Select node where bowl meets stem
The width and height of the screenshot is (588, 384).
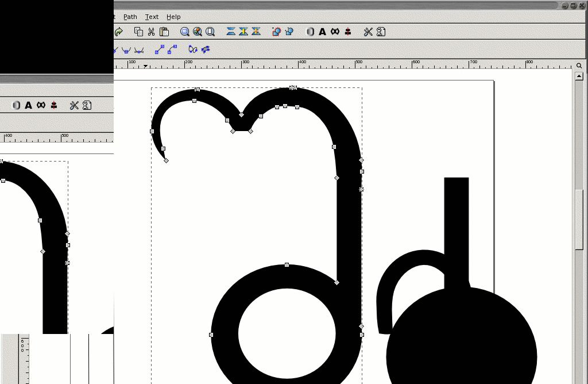(x=336, y=283)
